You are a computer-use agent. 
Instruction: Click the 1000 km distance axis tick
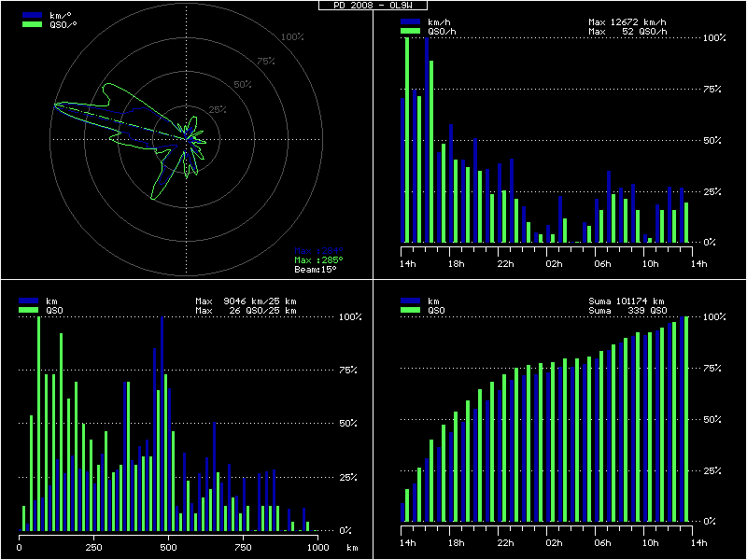(319, 547)
